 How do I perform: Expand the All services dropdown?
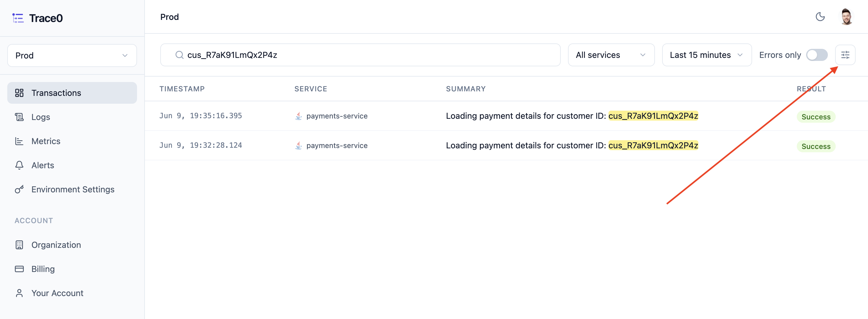click(611, 55)
